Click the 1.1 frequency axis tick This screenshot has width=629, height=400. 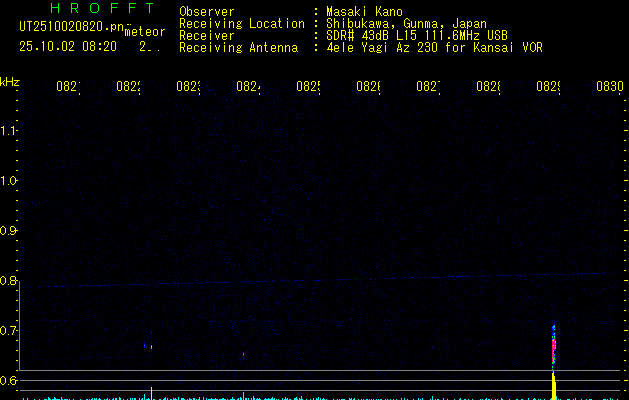click(x=10, y=131)
